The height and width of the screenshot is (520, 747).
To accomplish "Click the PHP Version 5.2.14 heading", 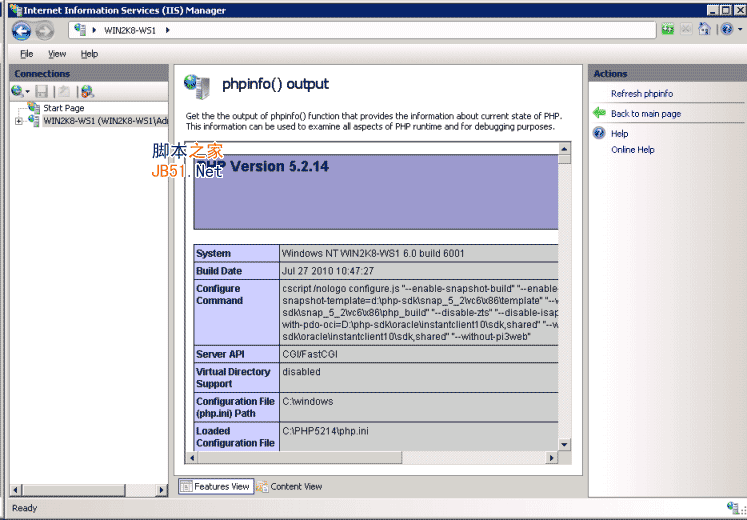I will tap(262, 166).
